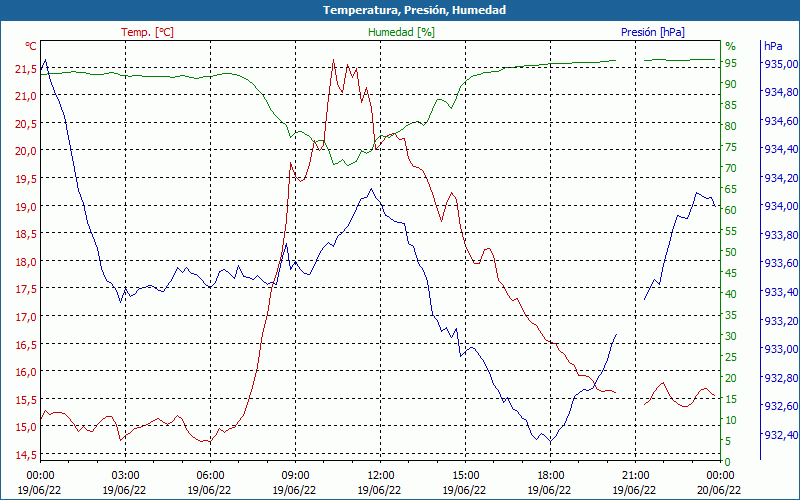Click green humidity axis value '75'
The width and height of the screenshot is (800, 500).
tap(731, 147)
